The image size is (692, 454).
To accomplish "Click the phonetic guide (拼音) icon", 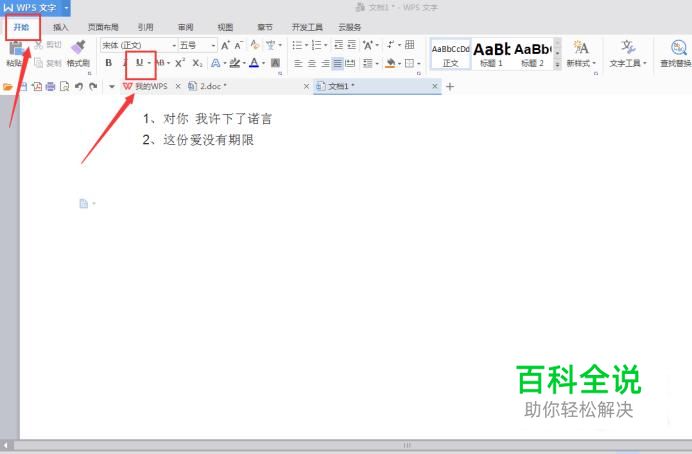I will point(271,45).
